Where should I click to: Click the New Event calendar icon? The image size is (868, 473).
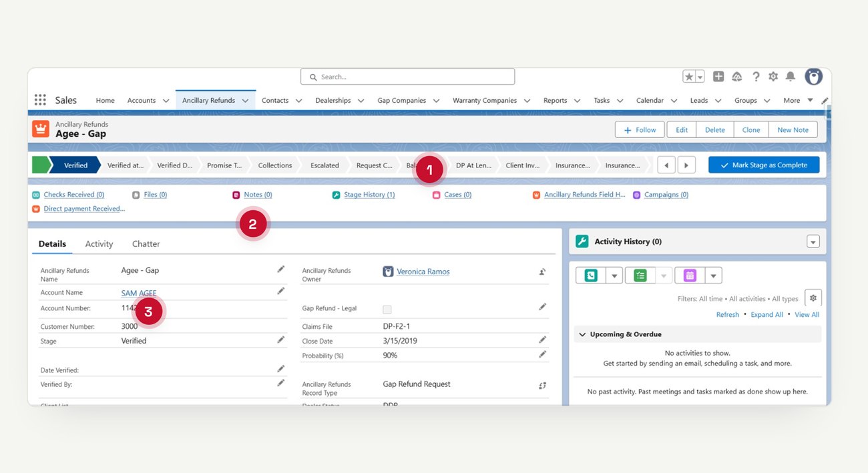coord(690,275)
